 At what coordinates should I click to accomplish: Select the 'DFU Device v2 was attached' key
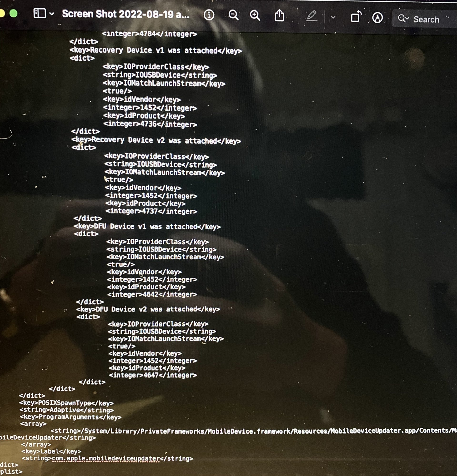click(x=148, y=309)
